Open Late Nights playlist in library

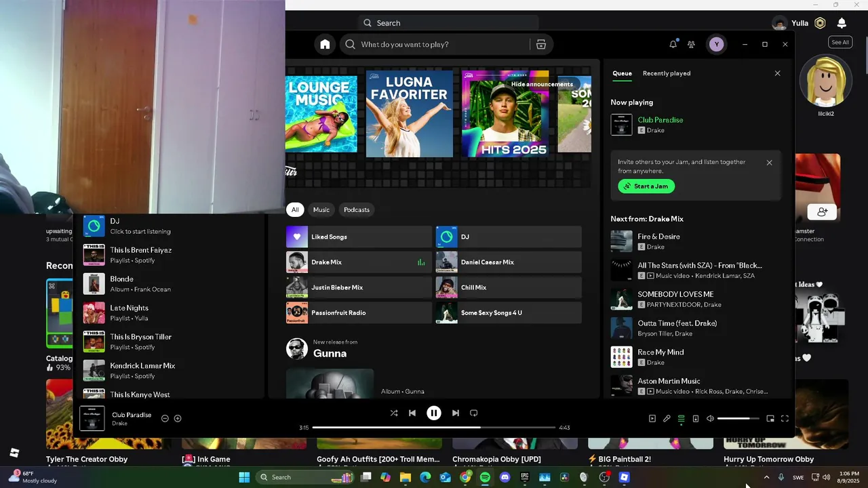tap(170, 312)
